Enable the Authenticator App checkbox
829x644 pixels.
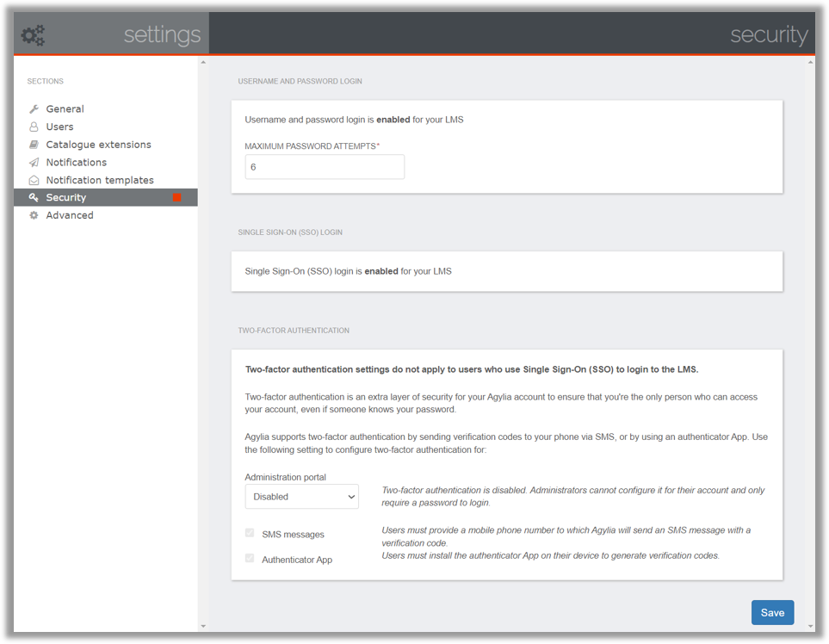pyautogui.click(x=250, y=559)
